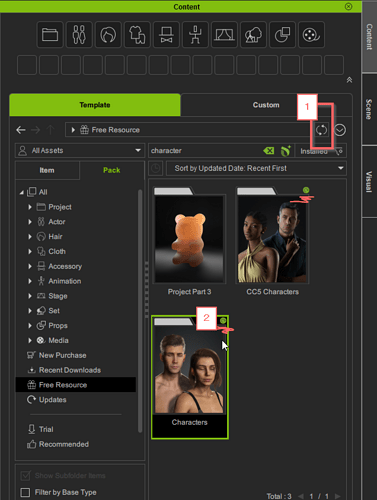Expand the Set tree node
Viewport: 377px width, 500px height.
click(x=30, y=311)
